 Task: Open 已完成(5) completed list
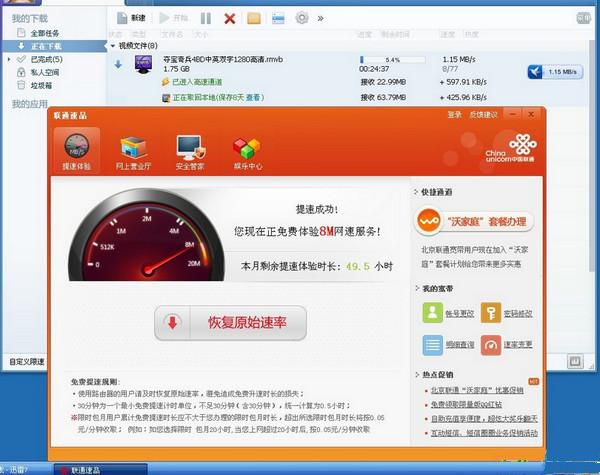pyautogui.click(x=46, y=59)
